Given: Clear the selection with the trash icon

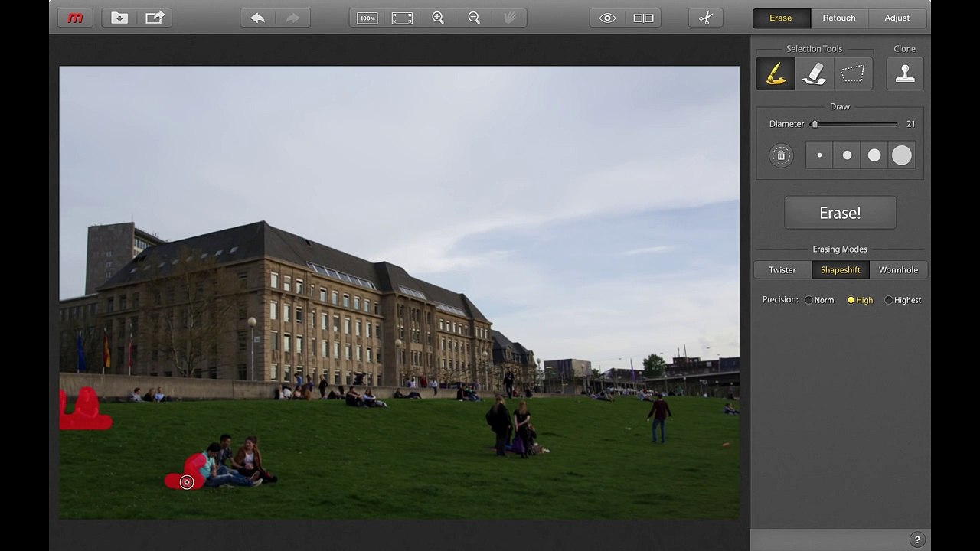Looking at the screenshot, I should tap(781, 155).
